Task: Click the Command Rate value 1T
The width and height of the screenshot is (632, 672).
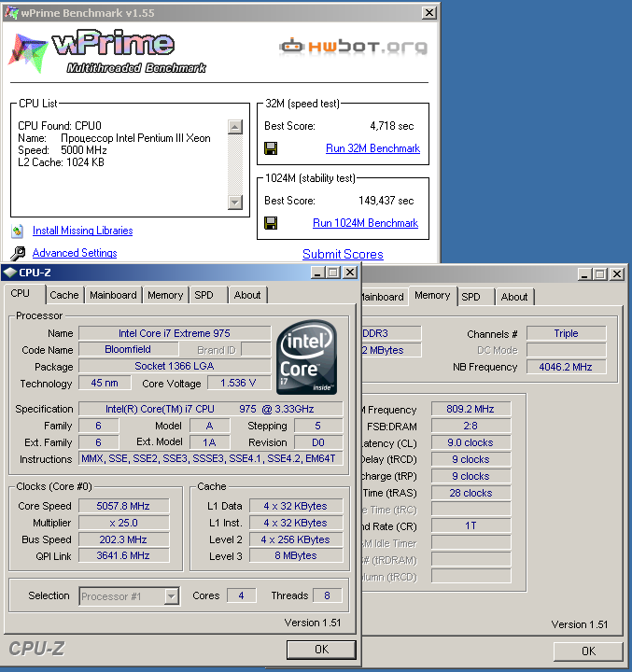Action: click(470, 525)
